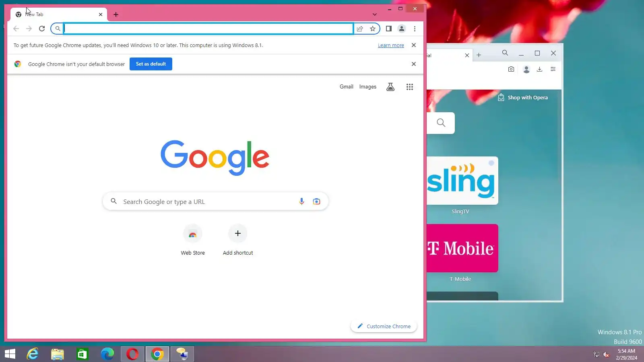Go back in Chrome

(16, 29)
